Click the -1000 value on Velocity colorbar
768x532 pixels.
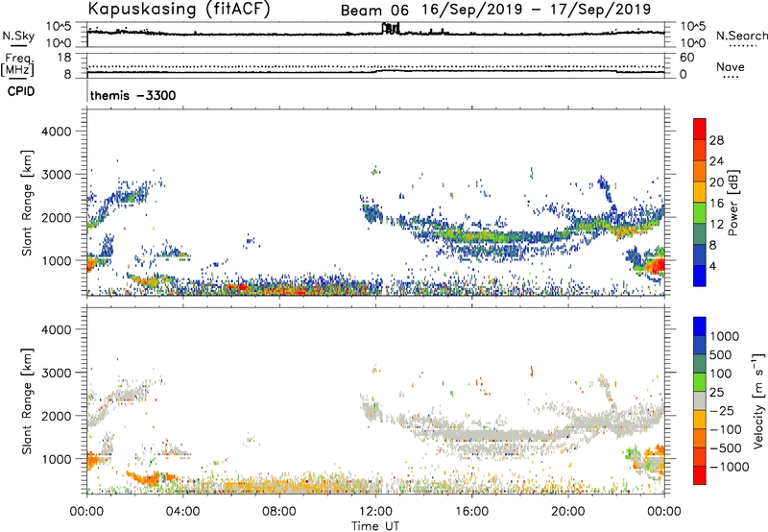click(730, 467)
